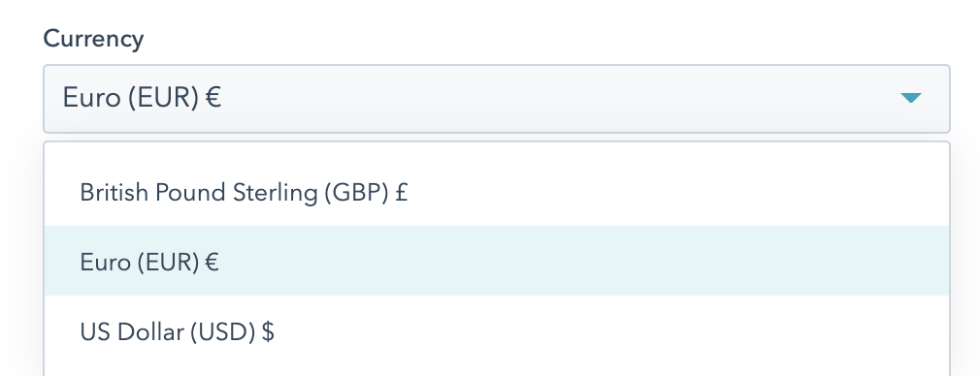Click empty space right of US Dollar option
Image resolution: width=980 pixels, height=376 pixels.
[612, 331]
